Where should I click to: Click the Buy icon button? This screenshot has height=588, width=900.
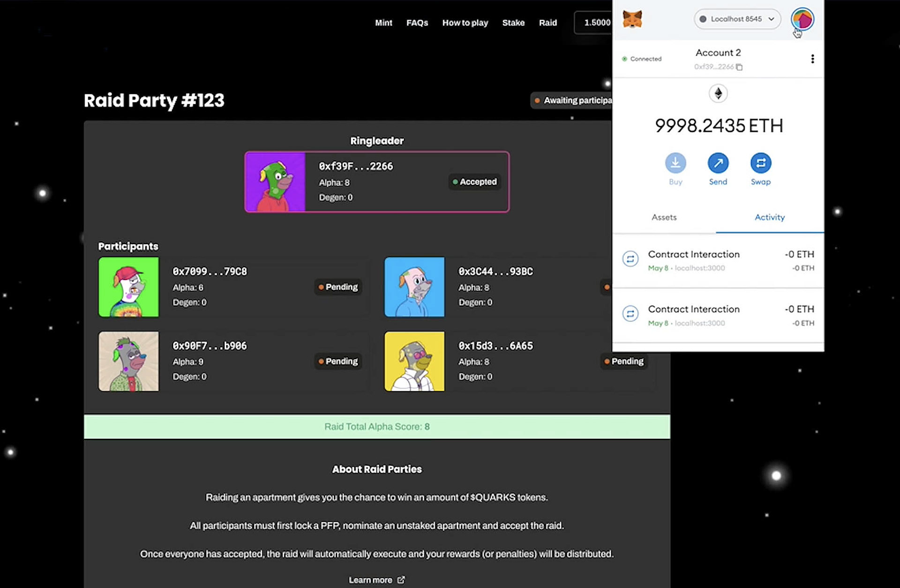pyautogui.click(x=675, y=163)
